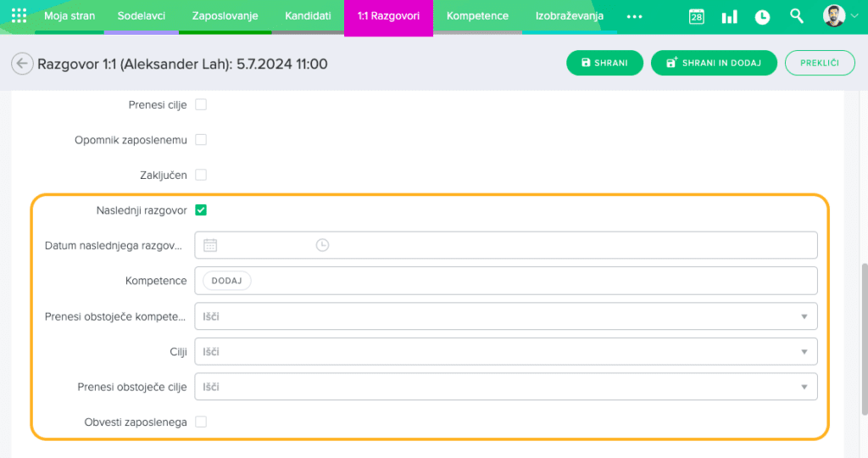Open the calendar icon in top bar
868x458 pixels.
coord(696,17)
